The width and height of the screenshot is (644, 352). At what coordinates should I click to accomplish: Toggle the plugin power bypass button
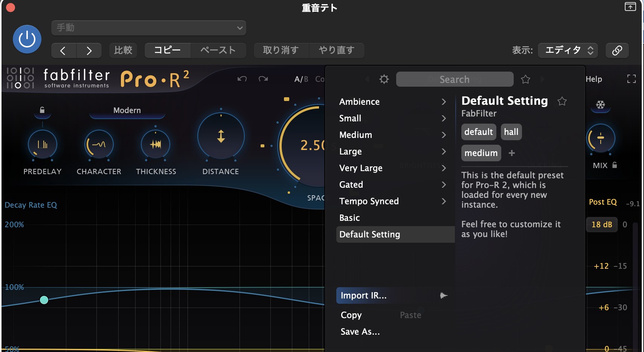pos(27,39)
